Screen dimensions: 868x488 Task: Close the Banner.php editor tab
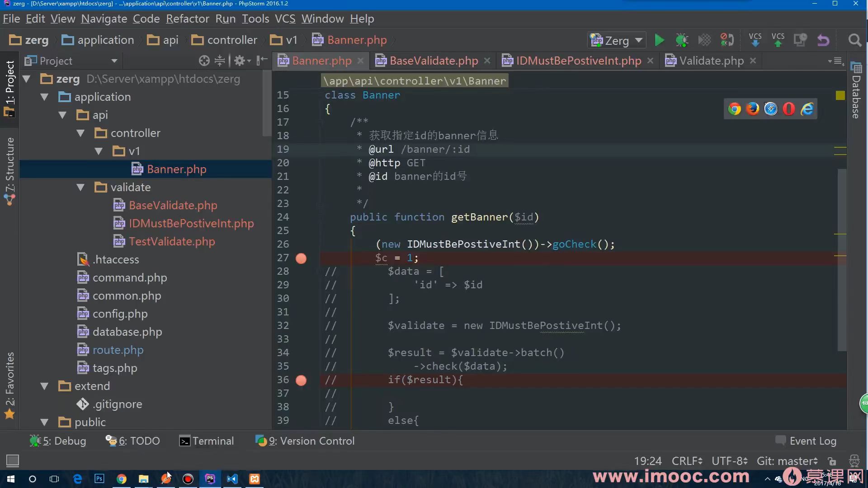click(x=360, y=61)
